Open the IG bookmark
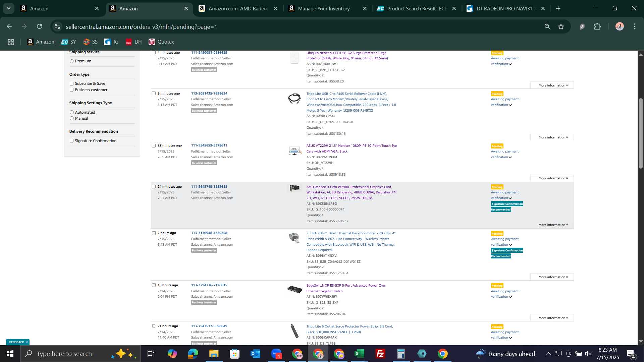The image size is (644, 362). 112,42
